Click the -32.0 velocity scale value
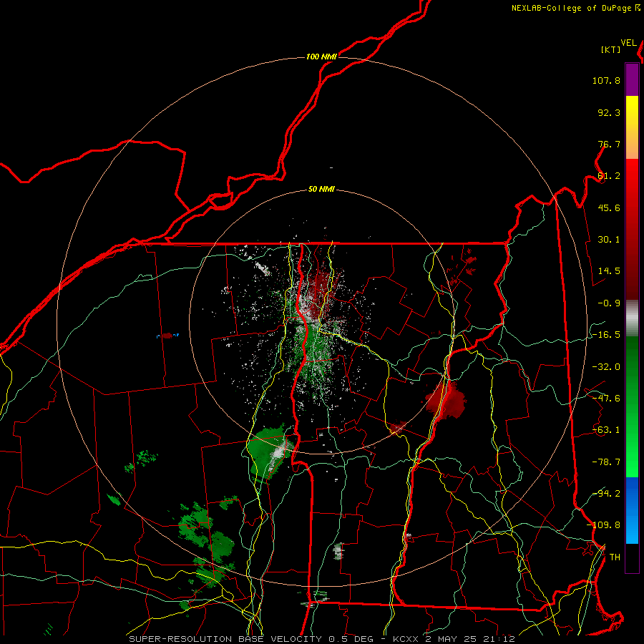The height and width of the screenshot is (644, 644). click(x=606, y=367)
